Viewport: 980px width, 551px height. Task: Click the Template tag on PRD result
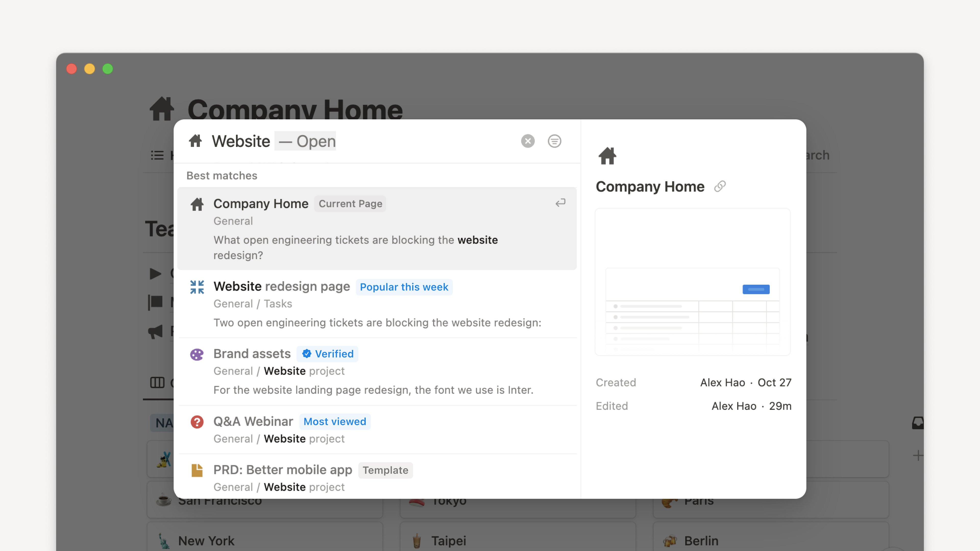385,470
